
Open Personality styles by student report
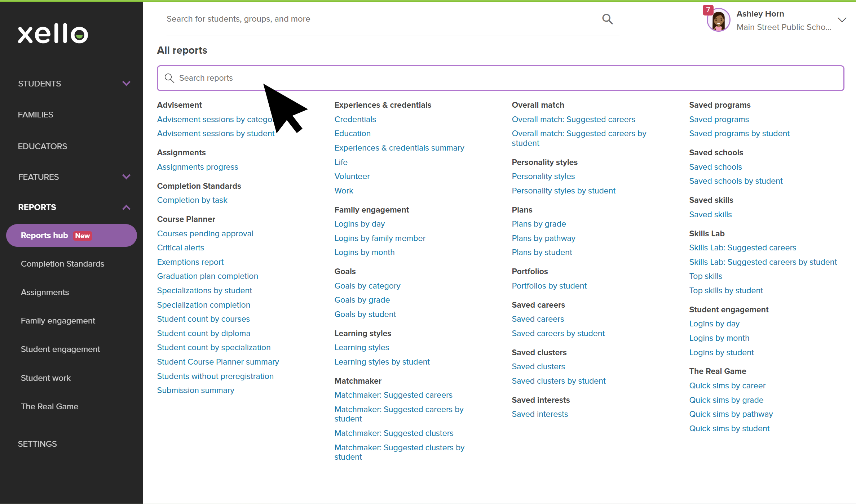[564, 191]
